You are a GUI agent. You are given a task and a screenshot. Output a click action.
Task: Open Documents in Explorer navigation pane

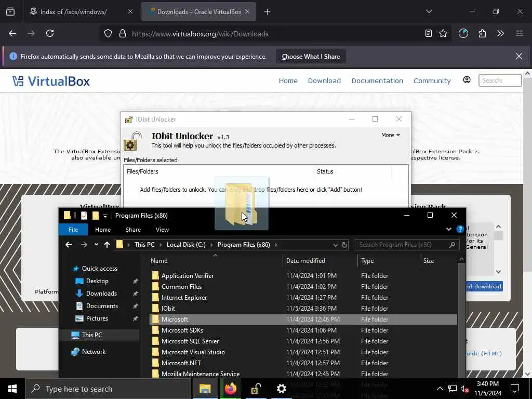click(102, 306)
